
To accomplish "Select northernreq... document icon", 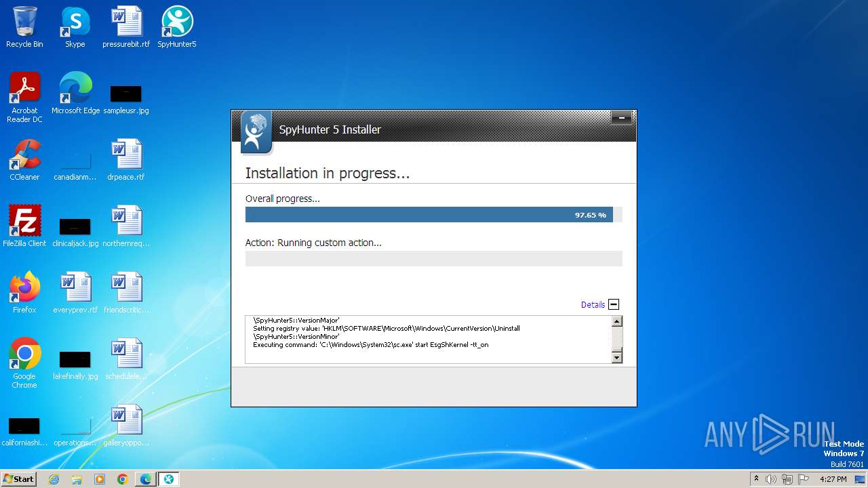I will tap(126, 226).
